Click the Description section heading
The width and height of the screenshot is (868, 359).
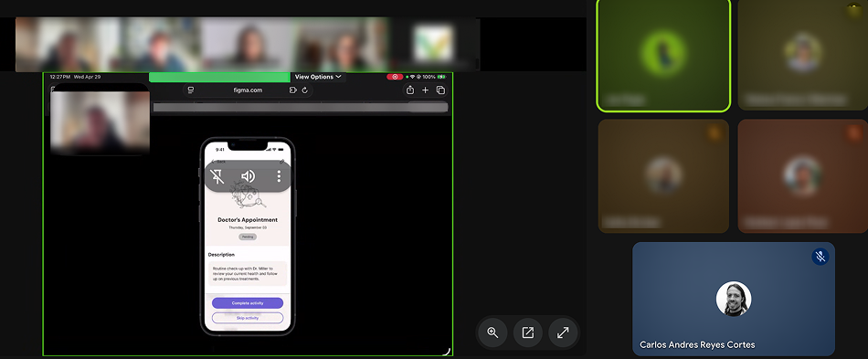coord(221,255)
